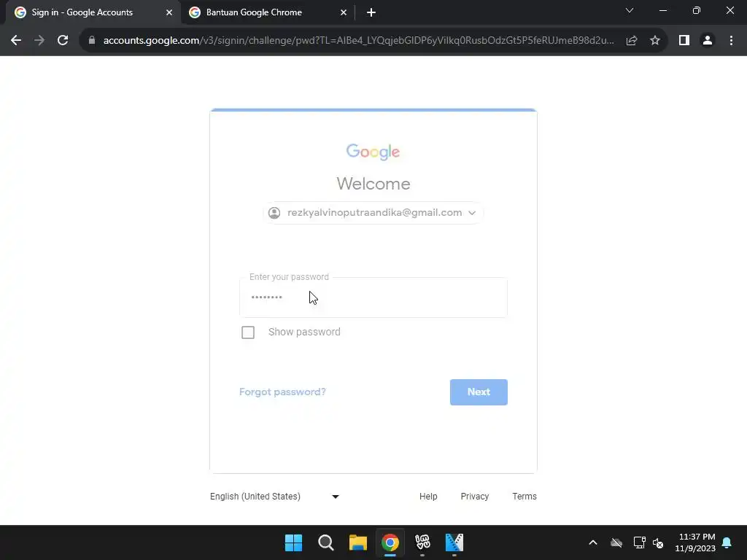The width and height of the screenshot is (747, 560).
Task: Expand the account switcher for rezkyalvinoputraandika@gmail.com
Action: [373, 213]
